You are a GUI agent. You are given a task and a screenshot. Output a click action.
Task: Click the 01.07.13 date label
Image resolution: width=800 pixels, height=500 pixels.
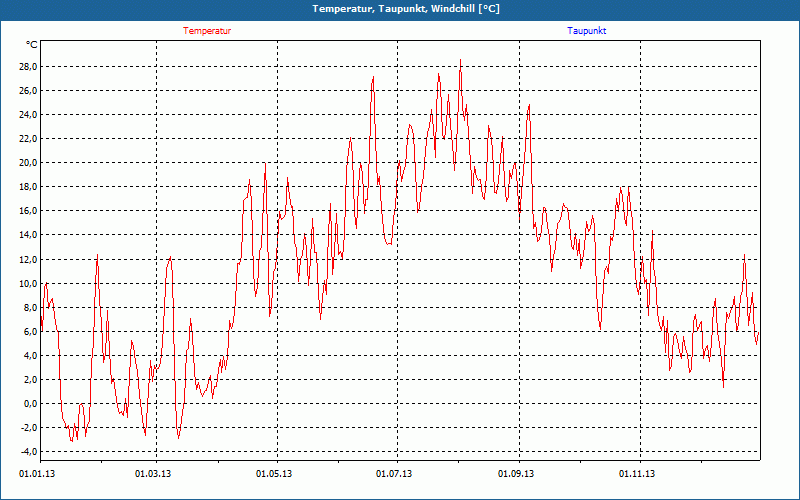394,474
